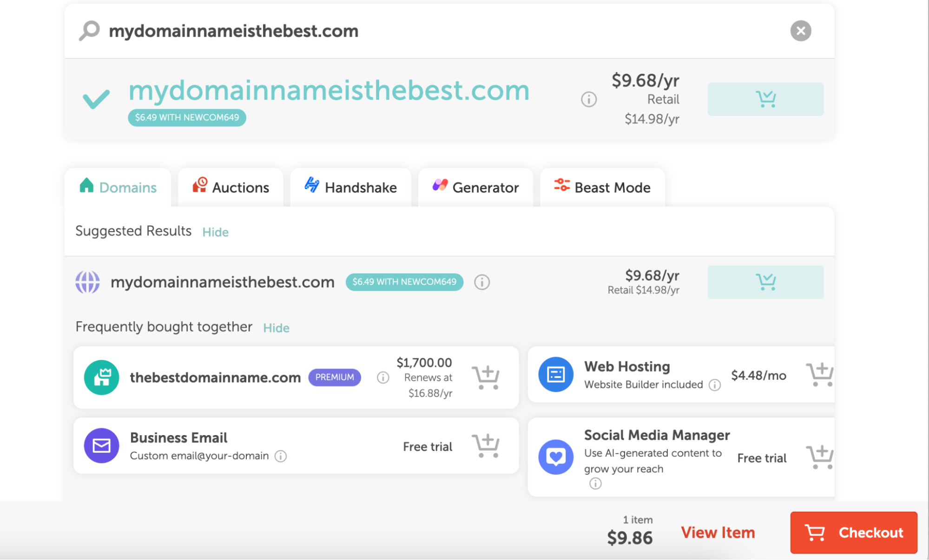Add suggested mydomainnameisthebest.com to cart
The height and width of the screenshot is (560, 929).
(x=765, y=282)
